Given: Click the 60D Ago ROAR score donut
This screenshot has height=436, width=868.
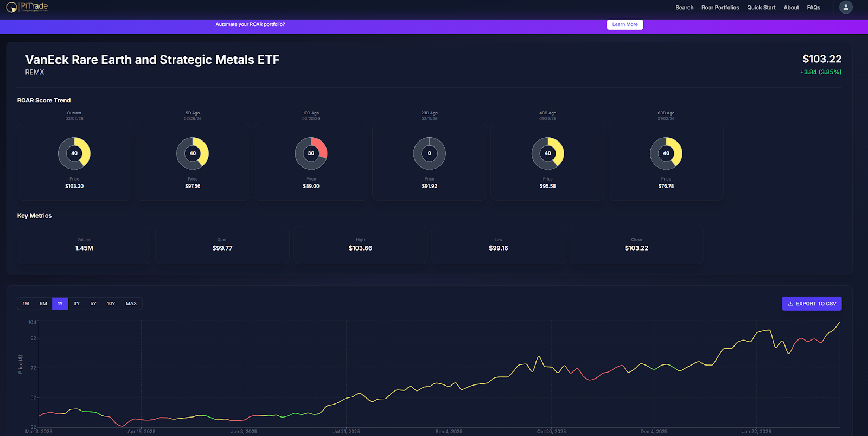Looking at the screenshot, I should 666,153.
